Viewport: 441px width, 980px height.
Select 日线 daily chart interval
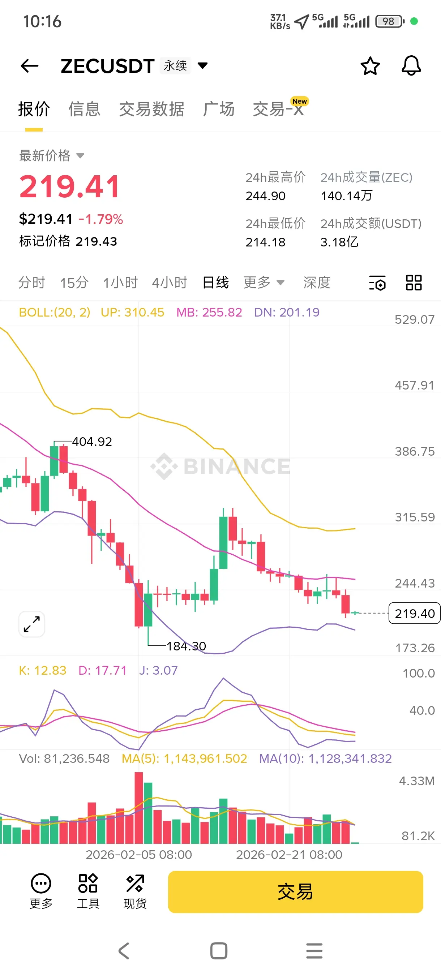(216, 282)
